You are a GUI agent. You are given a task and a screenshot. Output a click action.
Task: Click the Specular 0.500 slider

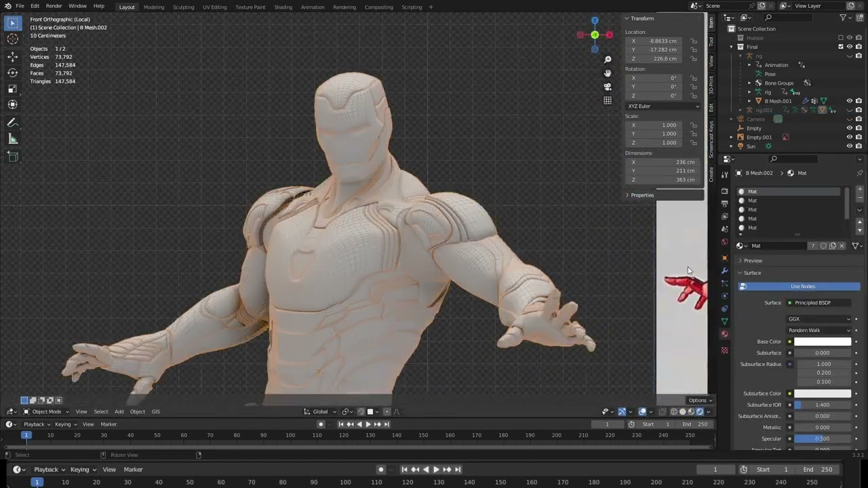[x=823, y=439]
